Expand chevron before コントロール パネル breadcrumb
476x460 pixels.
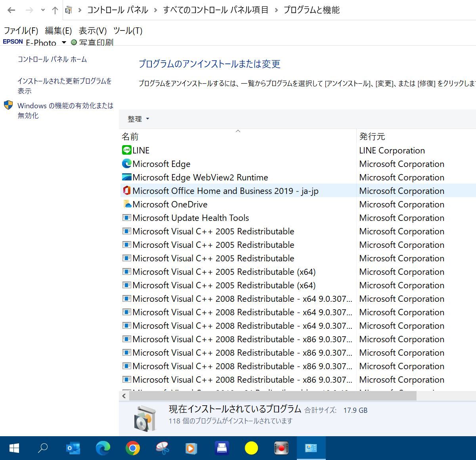tap(80, 10)
